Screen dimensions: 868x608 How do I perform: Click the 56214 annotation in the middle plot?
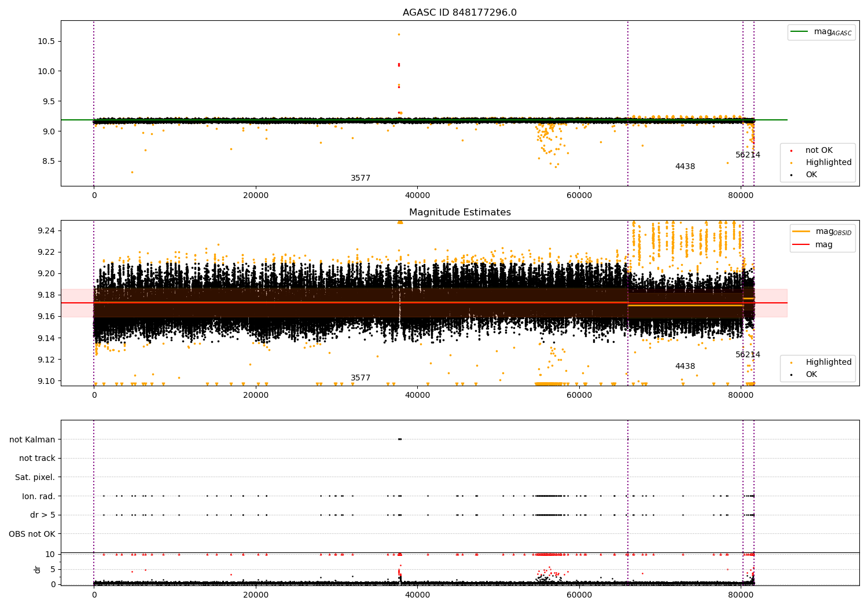[748, 355]
